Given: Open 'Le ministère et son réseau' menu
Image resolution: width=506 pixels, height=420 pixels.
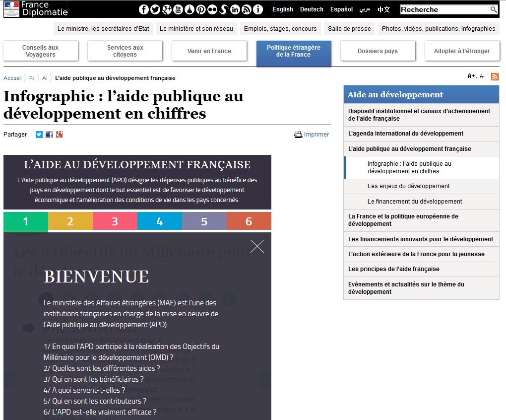Looking at the screenshot, I should pyautogui.click(x=196, y=29).
